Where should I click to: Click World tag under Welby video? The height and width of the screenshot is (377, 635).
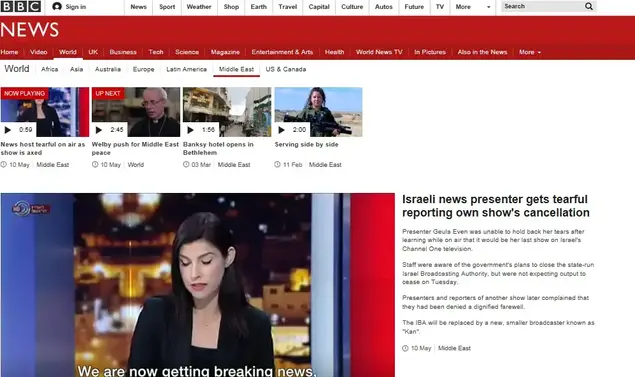(x=136, y=165)
